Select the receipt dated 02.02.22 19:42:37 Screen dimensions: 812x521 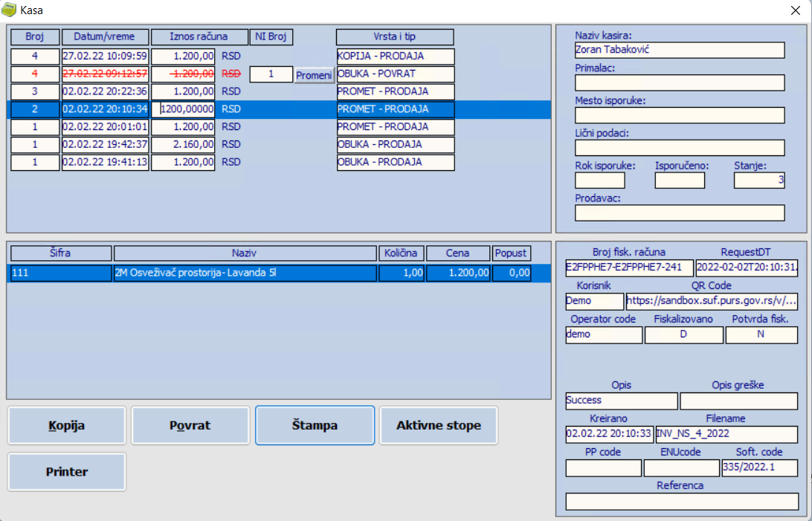click(x=105, y=144)
